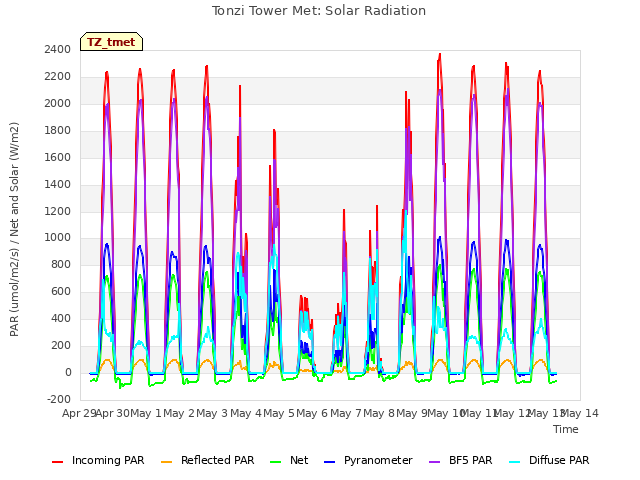Click the 600 y-axis tick label
The height and width of the screenshot is (480, 640).
click(x=61, y=291)
